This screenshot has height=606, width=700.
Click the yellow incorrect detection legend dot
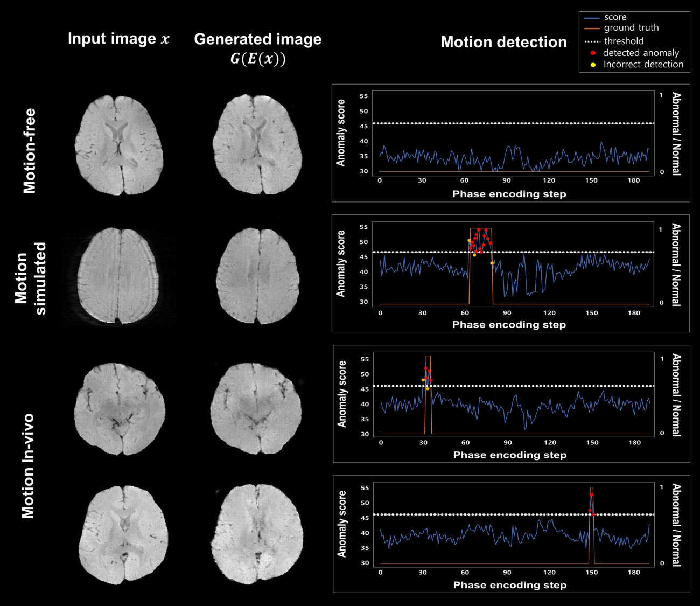[x=593, y=65]
